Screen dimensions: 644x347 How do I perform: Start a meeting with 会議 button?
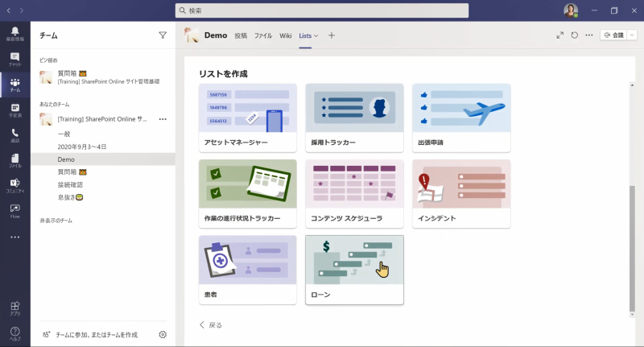point(614,35)
